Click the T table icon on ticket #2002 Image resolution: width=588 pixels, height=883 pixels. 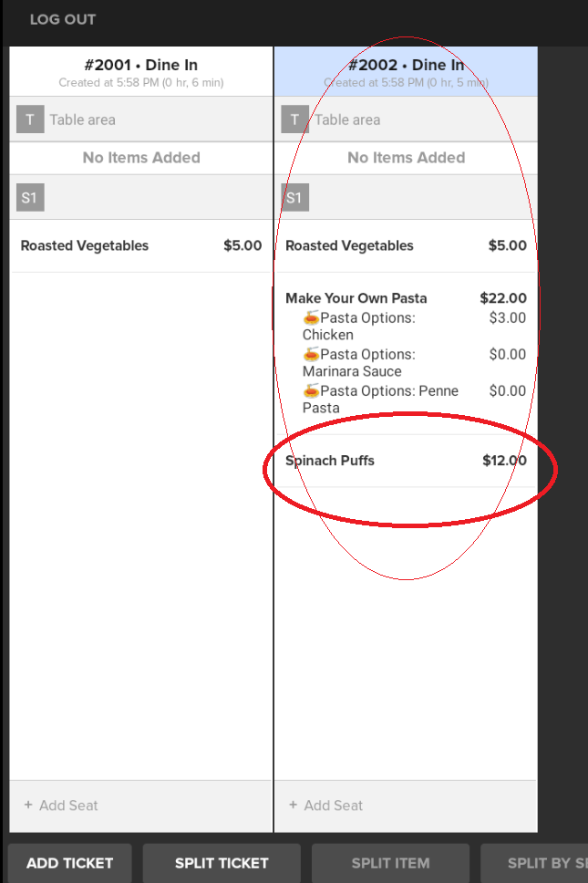pos(294,119)
